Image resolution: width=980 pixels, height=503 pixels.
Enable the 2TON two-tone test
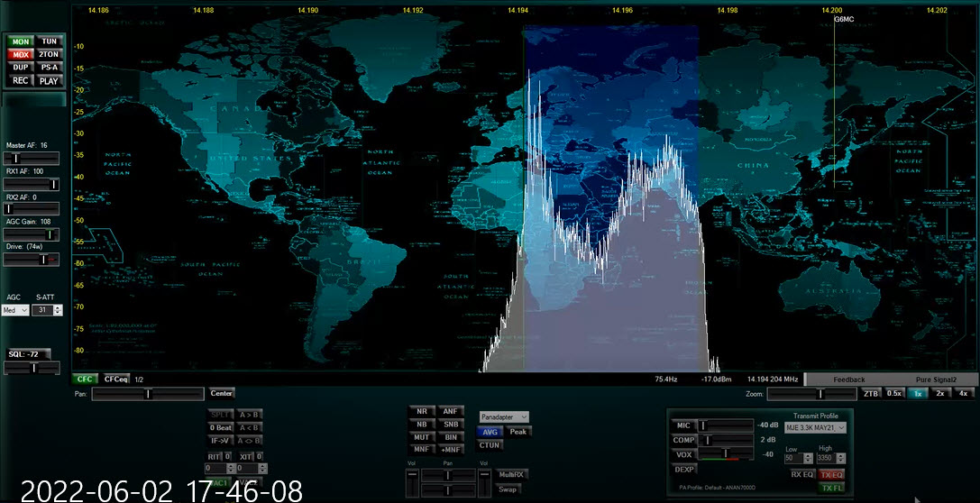coord(49,54)
